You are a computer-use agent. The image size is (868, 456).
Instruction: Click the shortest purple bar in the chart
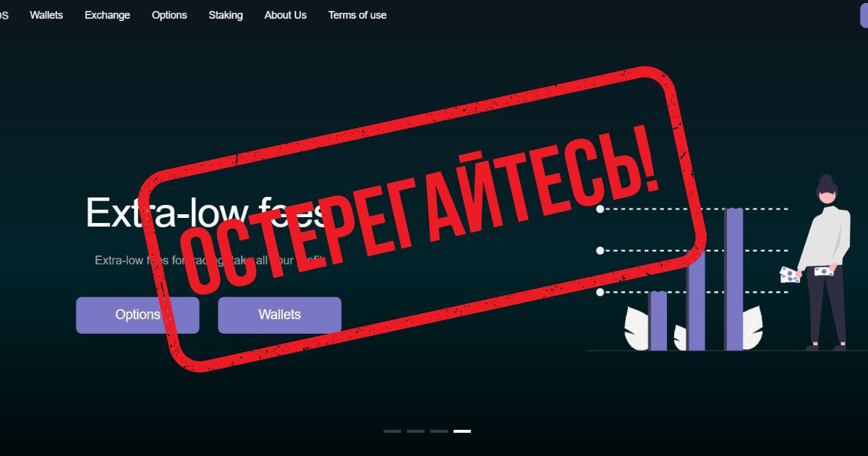pos(658,321)
